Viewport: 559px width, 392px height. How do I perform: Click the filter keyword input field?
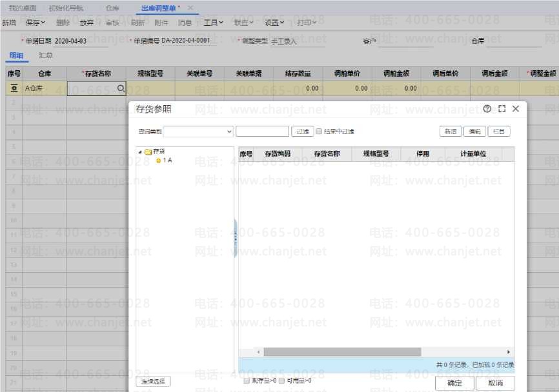(x=262, y=132)
